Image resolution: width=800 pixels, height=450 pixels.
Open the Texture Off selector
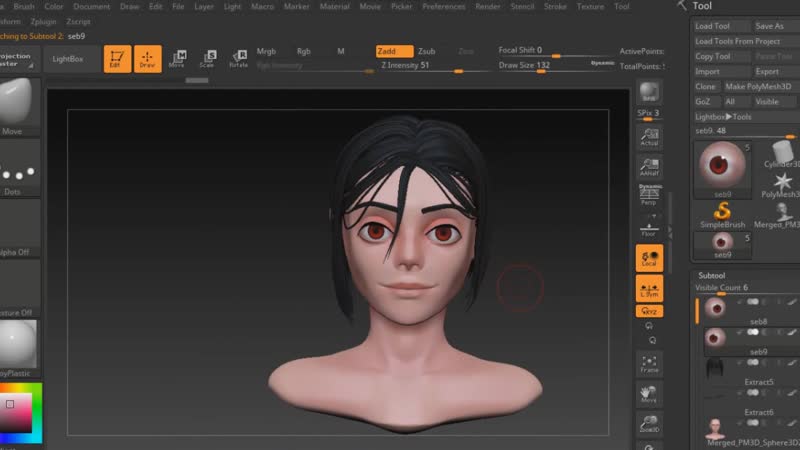(x=19, y=289)
